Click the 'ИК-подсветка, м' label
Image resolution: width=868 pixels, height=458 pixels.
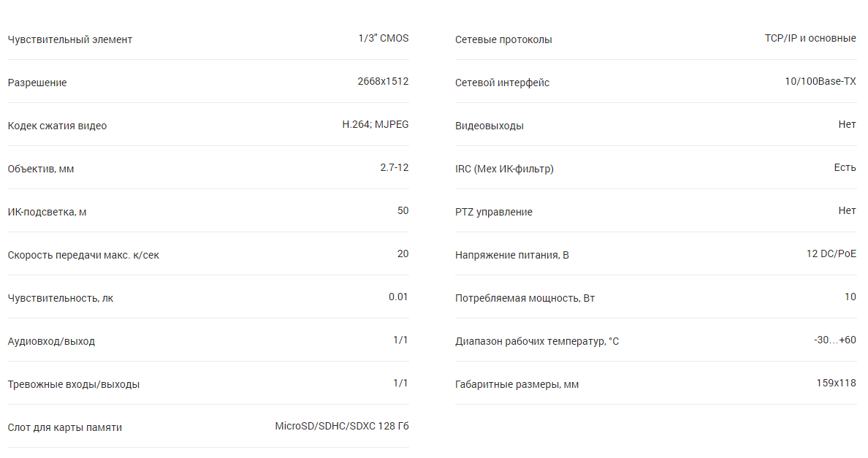47,212
